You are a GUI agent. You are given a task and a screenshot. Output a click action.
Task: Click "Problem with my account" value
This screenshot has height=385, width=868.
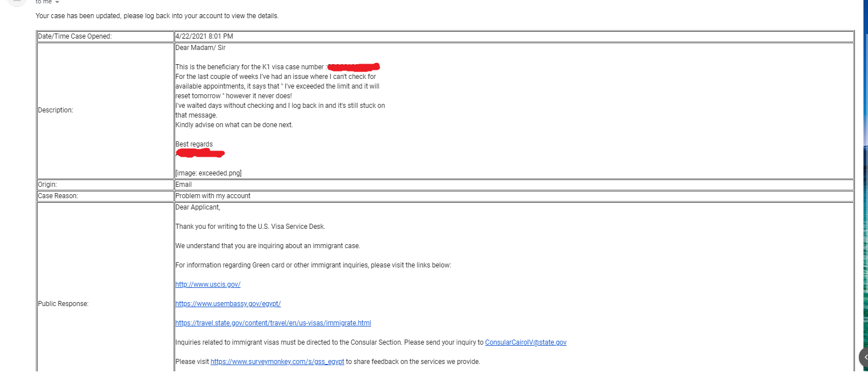tap(213, 196)
